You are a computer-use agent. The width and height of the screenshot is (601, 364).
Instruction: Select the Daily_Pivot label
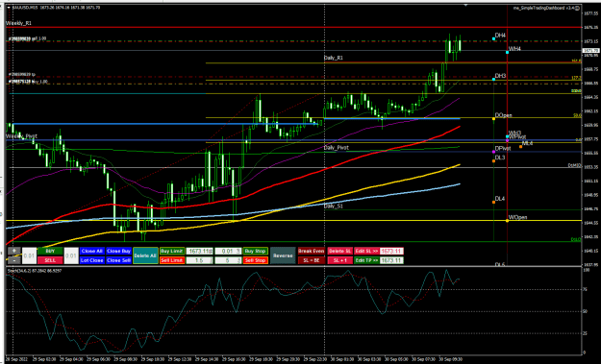point(337,147)
